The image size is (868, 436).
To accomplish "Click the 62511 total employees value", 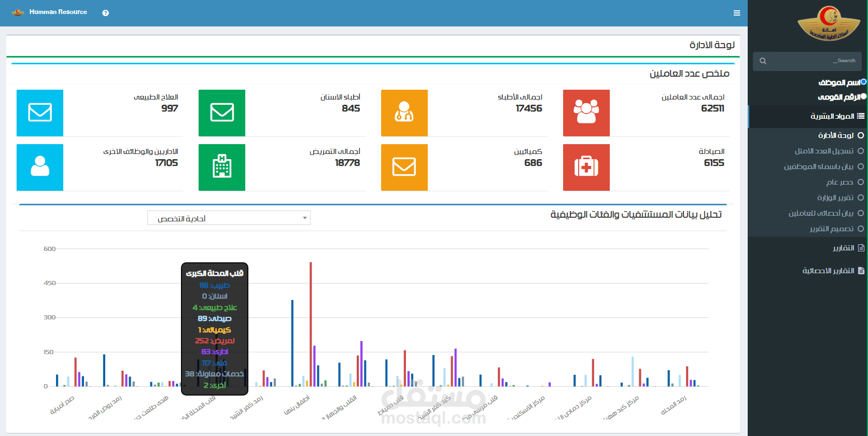I will point(712,108).
